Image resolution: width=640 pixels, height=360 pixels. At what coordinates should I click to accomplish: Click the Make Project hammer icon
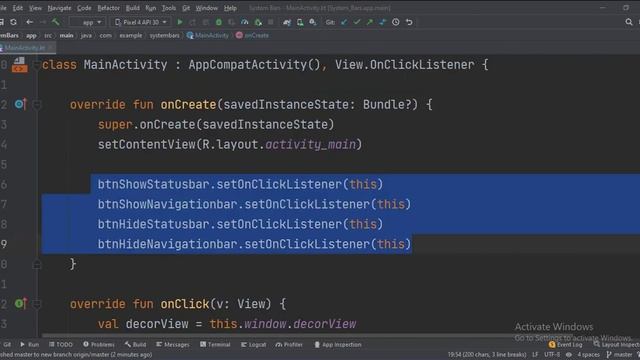click(x=55, y=22)
